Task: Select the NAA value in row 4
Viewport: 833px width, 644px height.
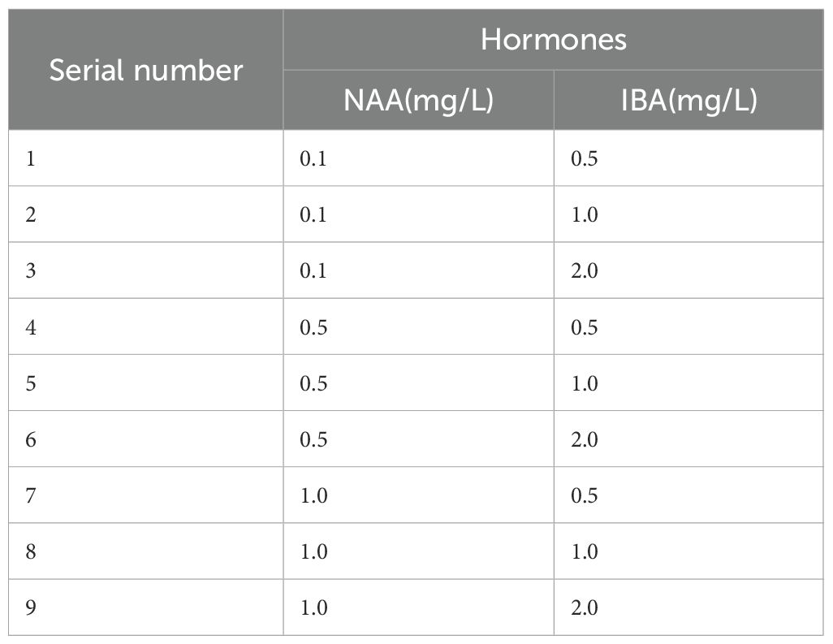Action: click(x=313, y=327)
